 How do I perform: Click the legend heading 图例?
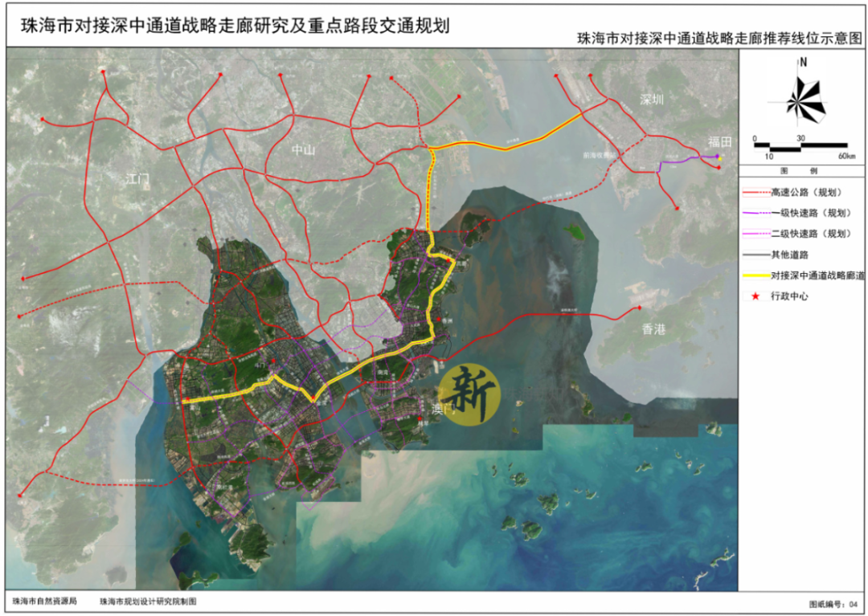[x=799, y=171]
